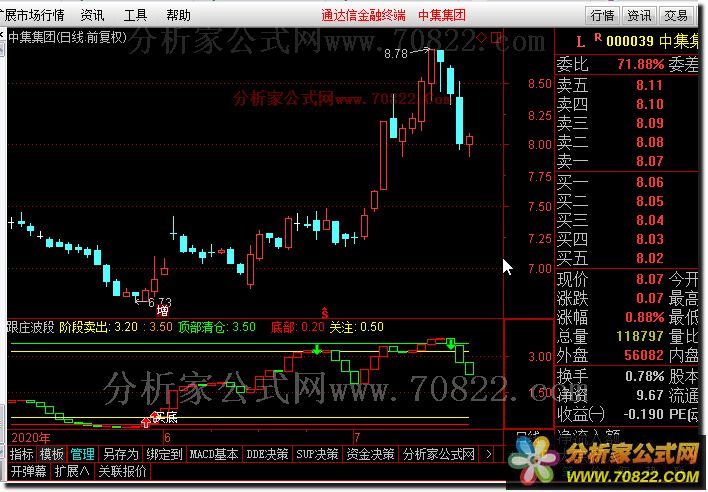Click the 总量 118797 value
The image size is (708, 492).
(640, 336)
